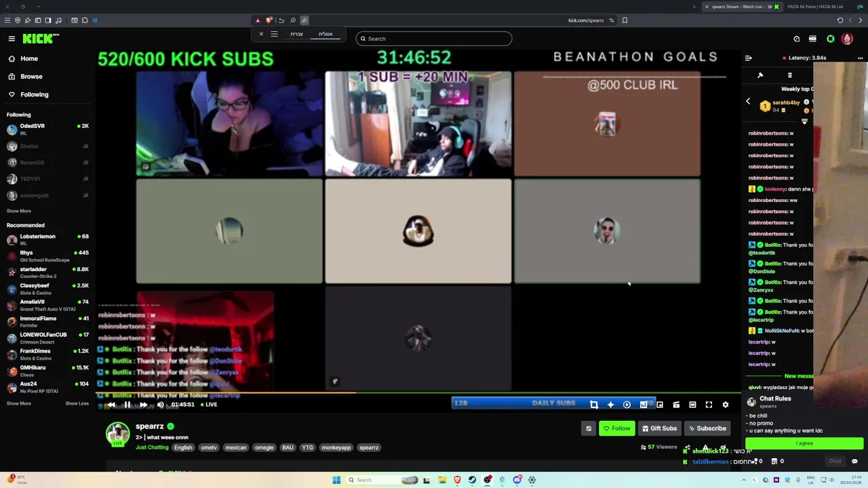Click the small icon button left of Follow
Image resolution: width=868 pixels, height=488 pixels.
point(589,428)
